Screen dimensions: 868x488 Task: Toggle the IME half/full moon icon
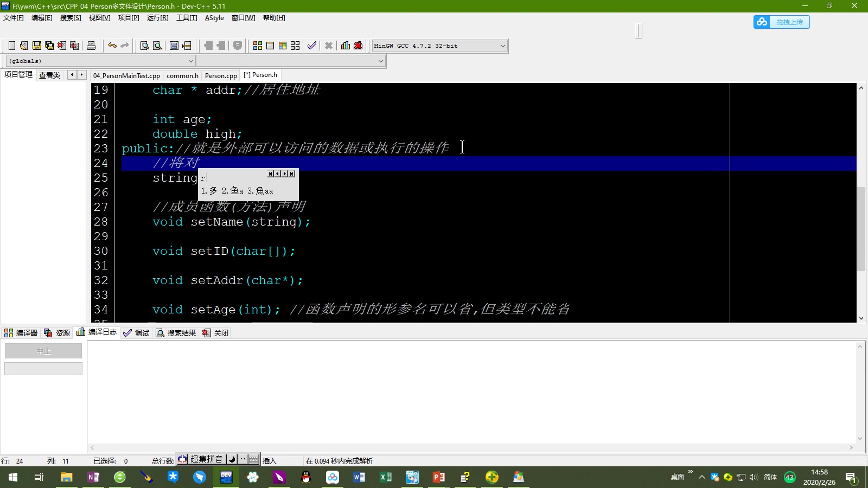point(232,459)
